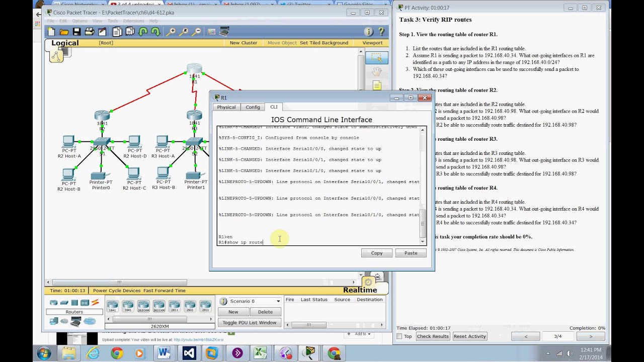The width and height of the screenshot is (644, 362).
Task: Click the Undo green arrow icon
Action: click(143, 32)
